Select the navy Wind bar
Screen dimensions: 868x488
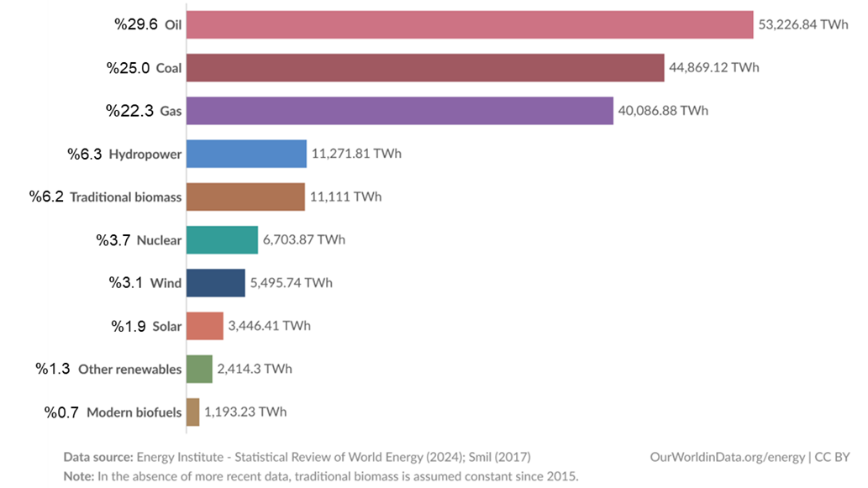pos(216,283)
